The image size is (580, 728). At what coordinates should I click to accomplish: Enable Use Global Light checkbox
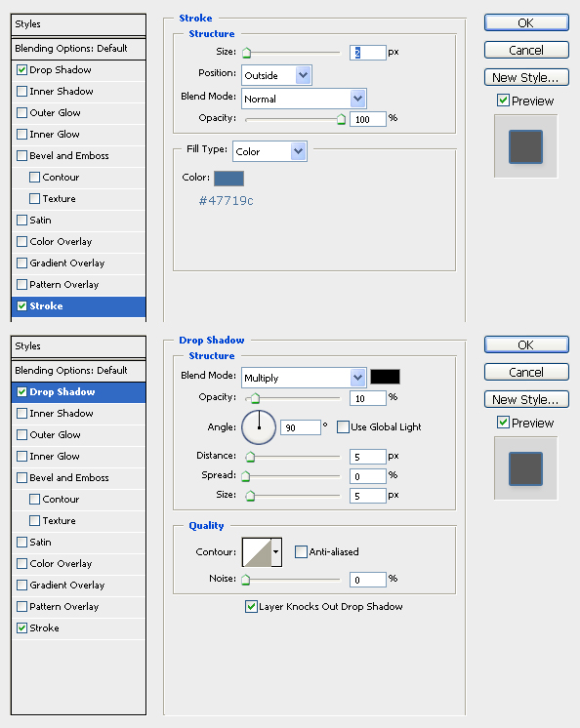[343, 426]
